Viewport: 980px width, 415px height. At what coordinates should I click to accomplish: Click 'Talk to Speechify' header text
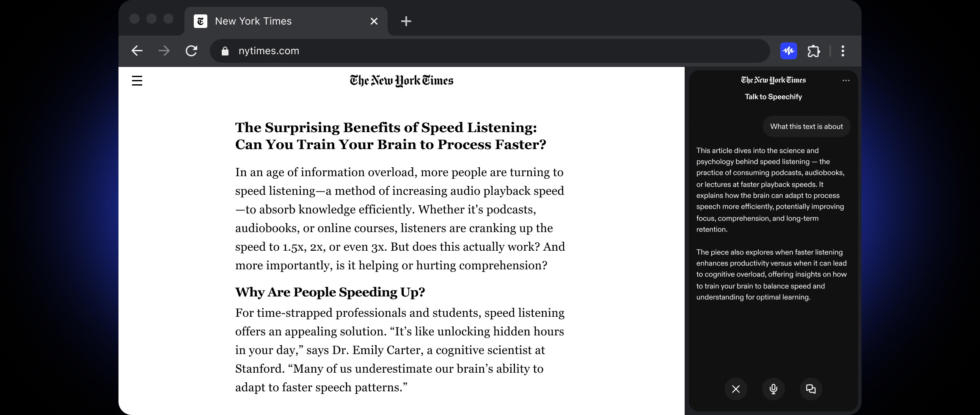coord(773,97)
